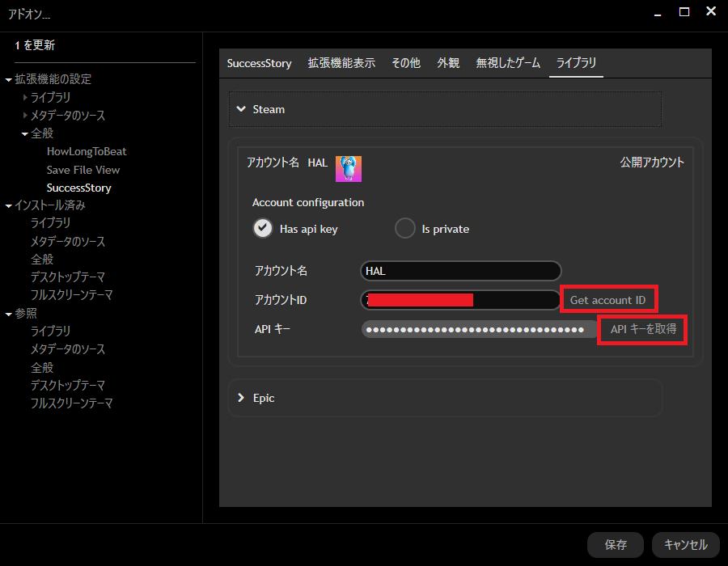This screenshot has width=728, height=566.
Task: Collapse 全般 under 拡張機能の設定
Action: [x=25, y=134]
